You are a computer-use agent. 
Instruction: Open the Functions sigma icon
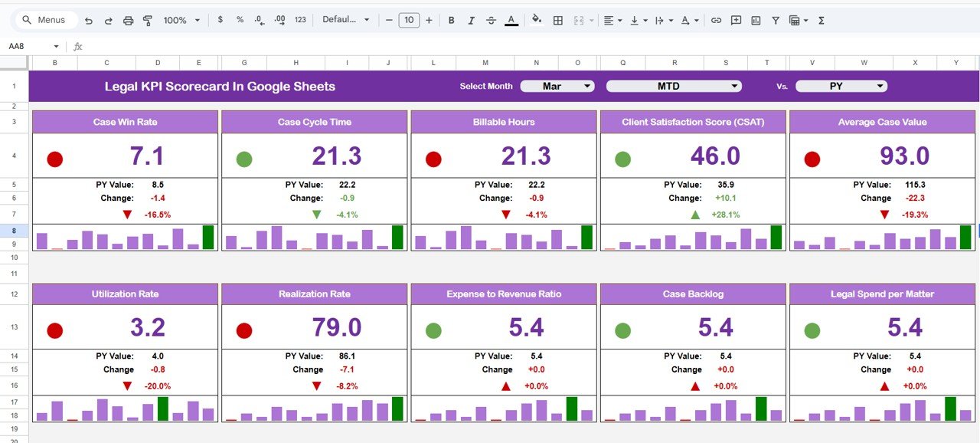pos(822,20)
